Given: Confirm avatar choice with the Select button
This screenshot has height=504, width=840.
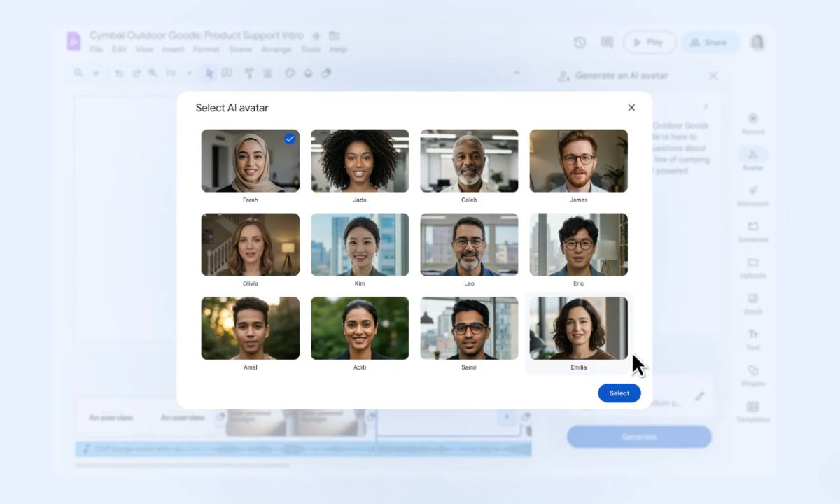Looking at the screenshot, I should click(x=619, y=393).
